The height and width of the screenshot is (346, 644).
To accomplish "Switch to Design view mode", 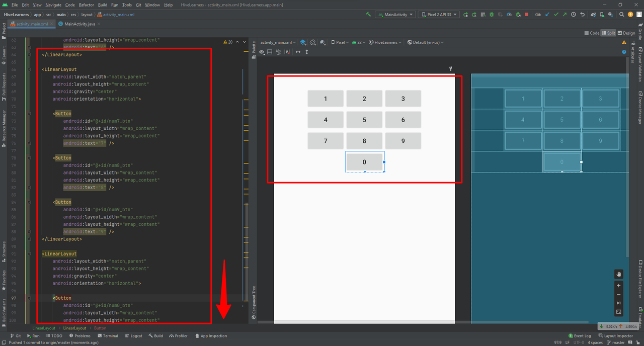I will [626, 33].
